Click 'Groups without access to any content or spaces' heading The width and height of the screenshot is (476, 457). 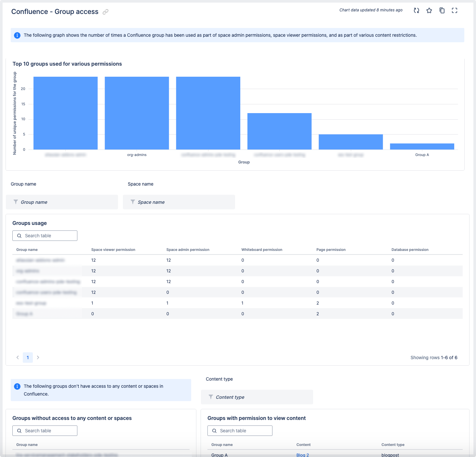[x=72, y=418]
